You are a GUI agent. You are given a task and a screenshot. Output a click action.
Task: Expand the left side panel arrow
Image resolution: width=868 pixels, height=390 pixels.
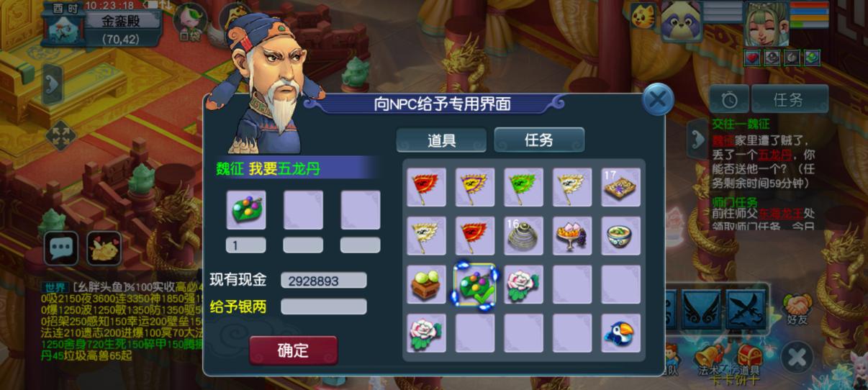tap(52, 84)
